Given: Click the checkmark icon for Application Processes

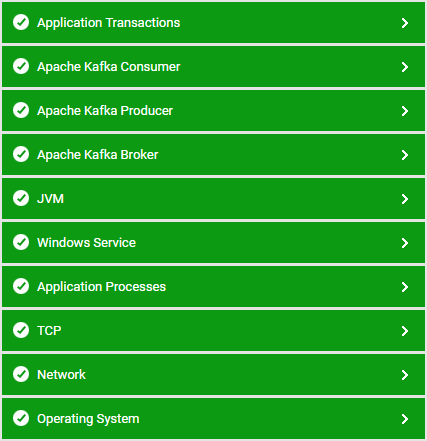Looking at the screenshot, I should click(21, 286).
